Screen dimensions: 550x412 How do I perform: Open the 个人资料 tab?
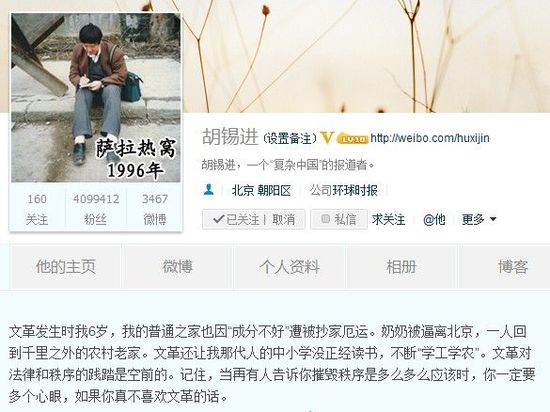tap(289, 267)
